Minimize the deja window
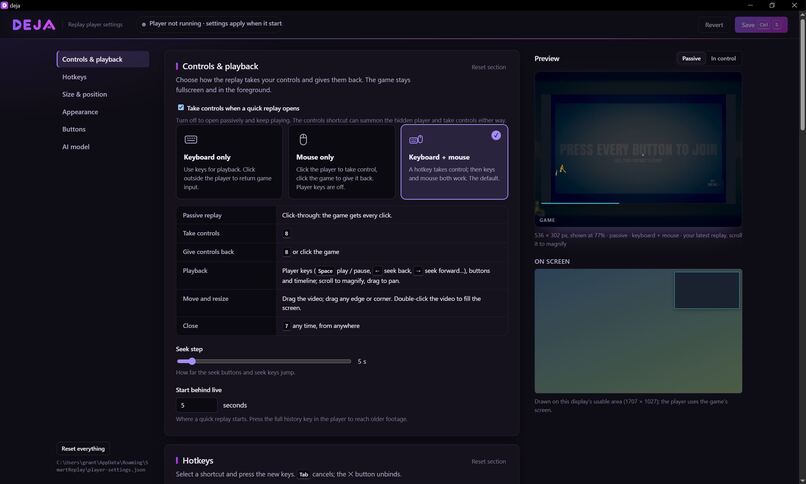This screenshot has height=484, width=806. [x=750, y=5]
